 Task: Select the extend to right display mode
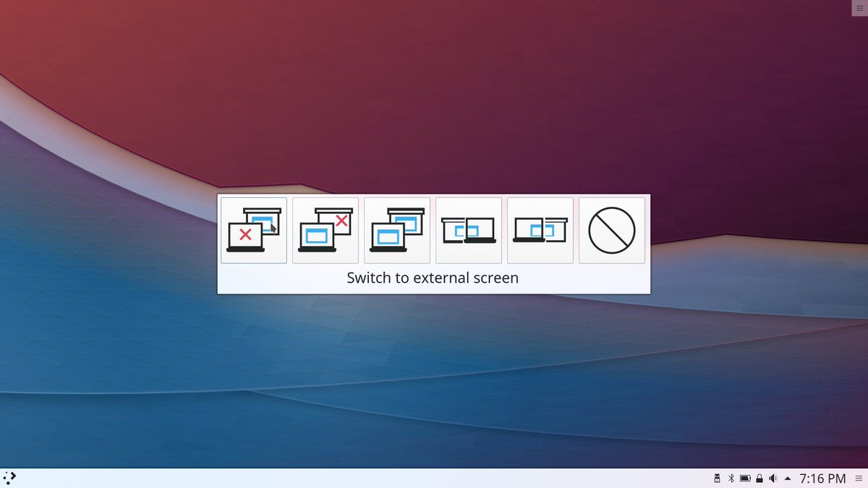click(540, 230)
